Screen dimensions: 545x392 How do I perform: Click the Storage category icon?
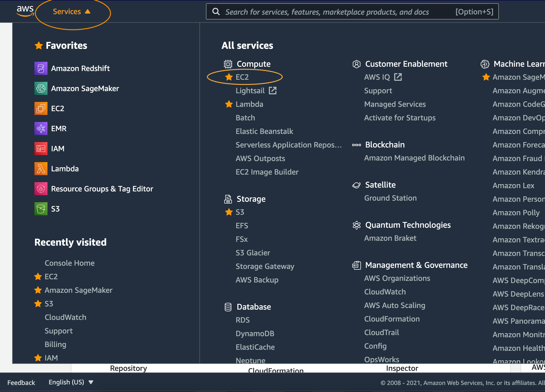228,199
